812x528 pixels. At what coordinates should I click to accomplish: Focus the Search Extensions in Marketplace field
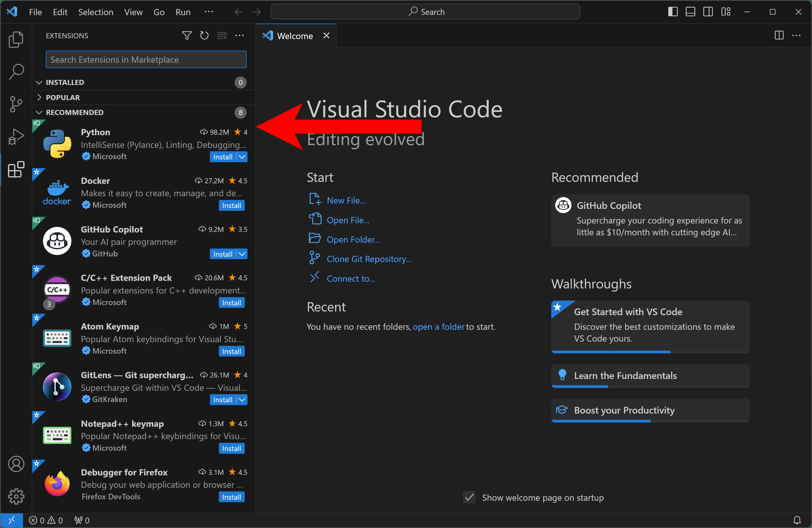(146, 59)
